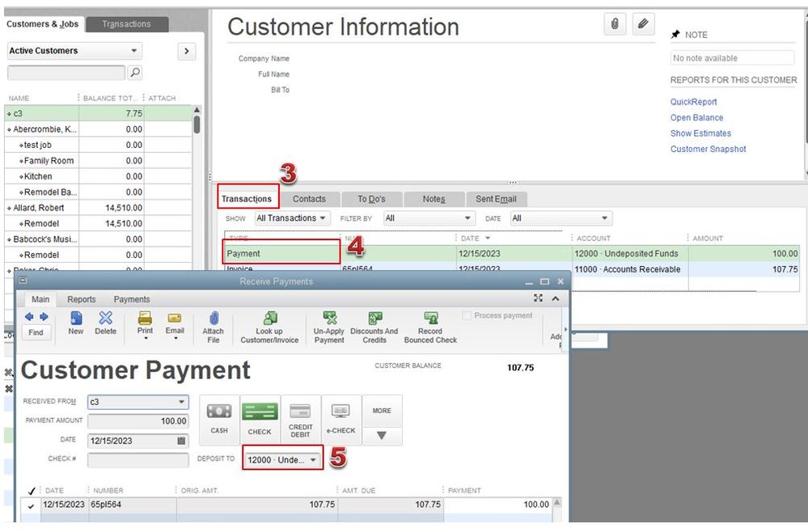The height and width of the screenshot is (532, 808).
Task: Click the PAYMENT AMOUNT field
Action: (x=138, y=421)
